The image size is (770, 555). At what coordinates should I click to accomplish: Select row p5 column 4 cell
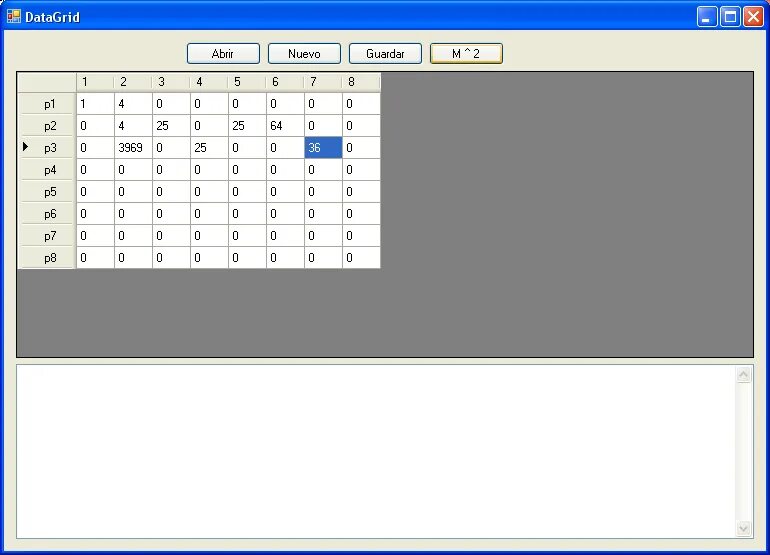[x=209, y=192]
